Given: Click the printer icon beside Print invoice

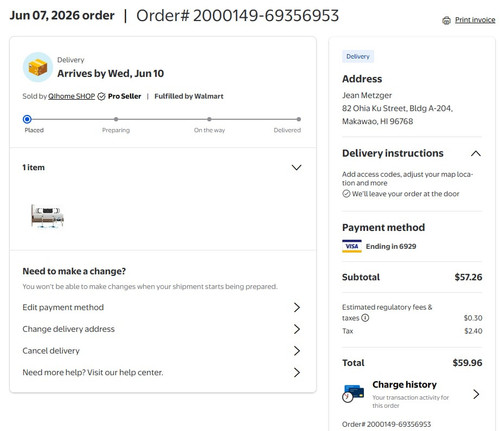Looking at the screenshot, I should pos(446,20).
